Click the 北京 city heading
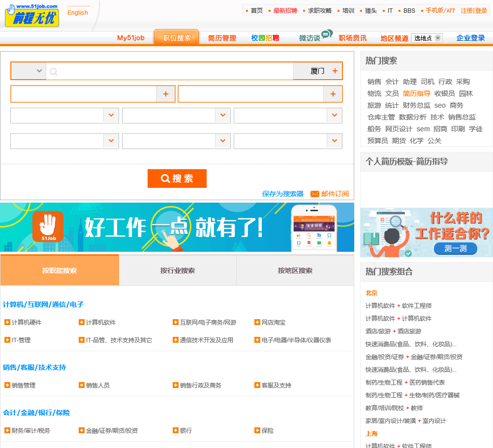493x448 pixels. [x=371, y=293]
